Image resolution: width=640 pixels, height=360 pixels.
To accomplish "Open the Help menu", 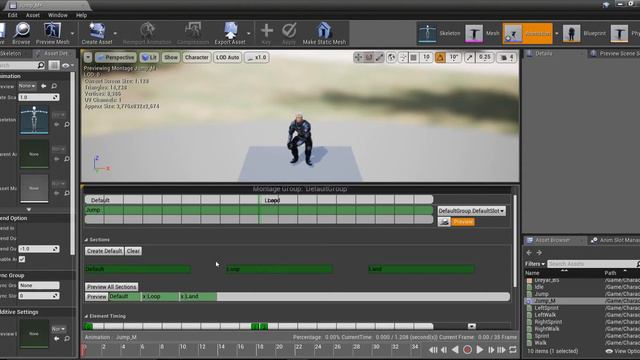I will pos(81,15).
